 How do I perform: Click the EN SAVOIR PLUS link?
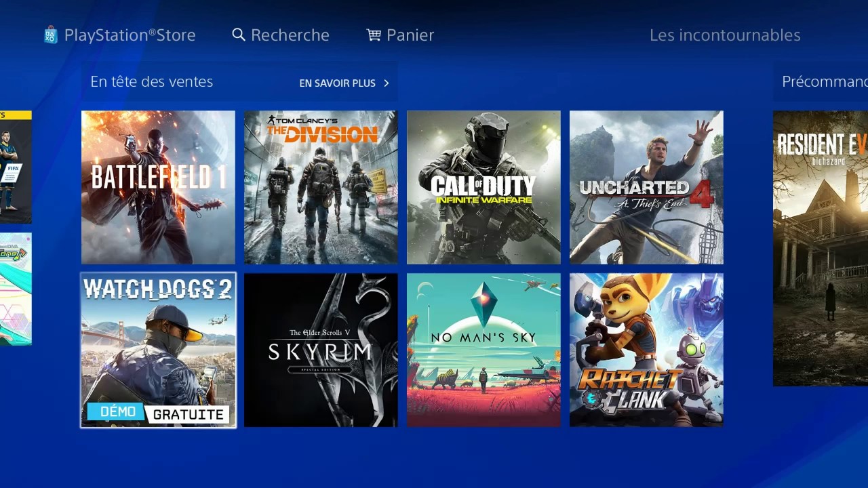(x=337, y=83)
